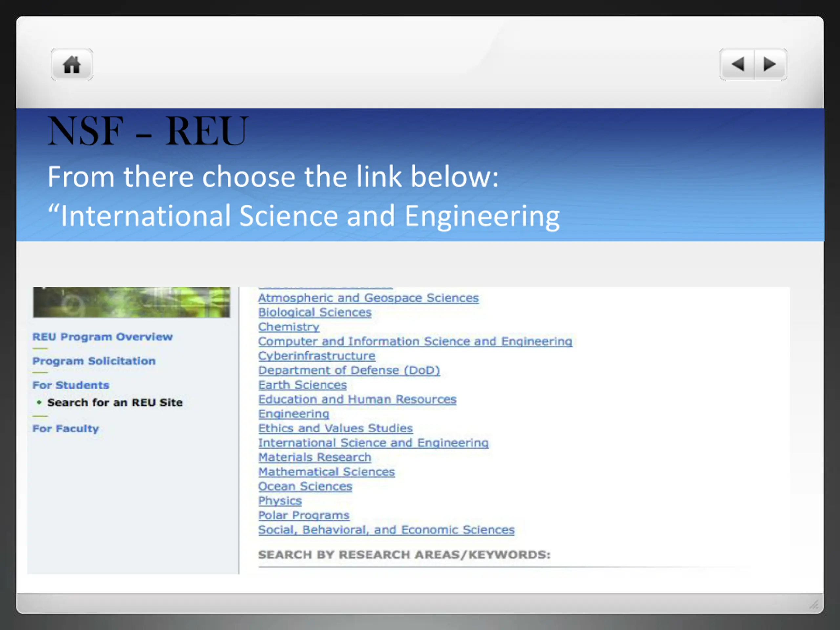Open Education and Human Resources link
Screen dimensions: 840x630
coord(357,399)
